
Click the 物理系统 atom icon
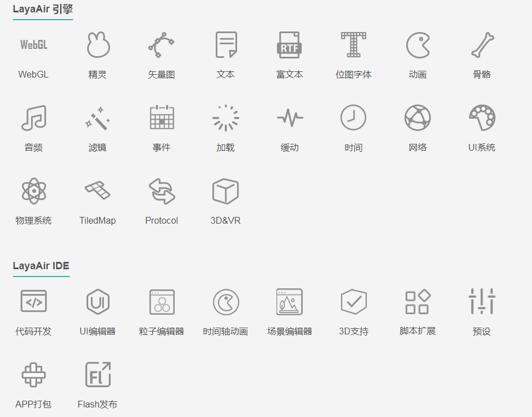click(x=34, y=191)
